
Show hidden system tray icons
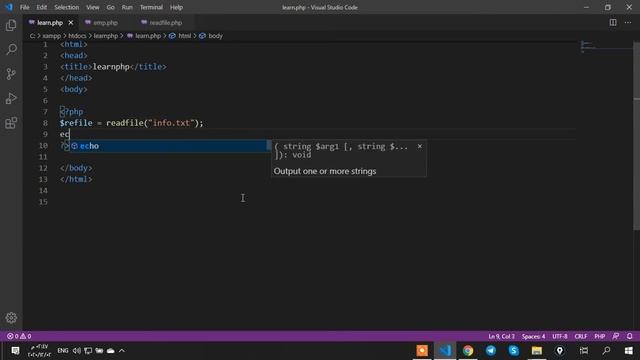click(122, 350)
